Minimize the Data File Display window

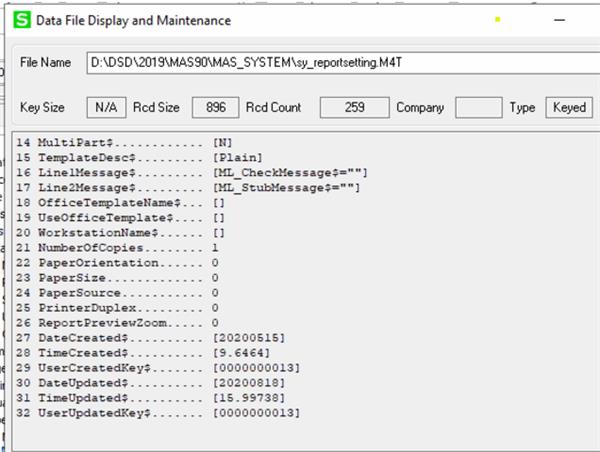pos(559,20)
